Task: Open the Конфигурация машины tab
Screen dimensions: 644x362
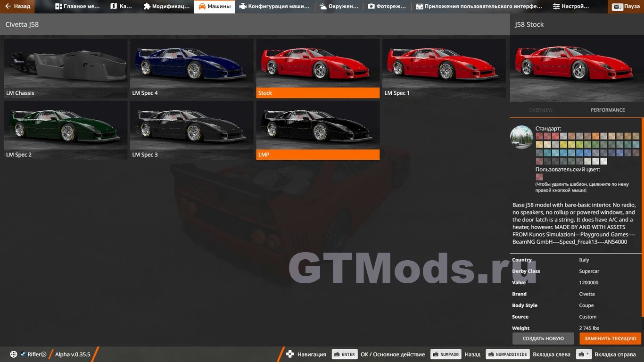Action: click(274, 7)
